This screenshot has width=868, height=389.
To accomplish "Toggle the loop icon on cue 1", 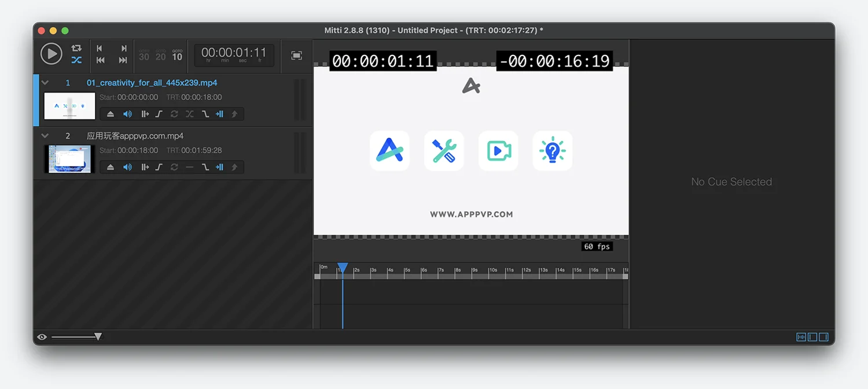I will point(174,114).
